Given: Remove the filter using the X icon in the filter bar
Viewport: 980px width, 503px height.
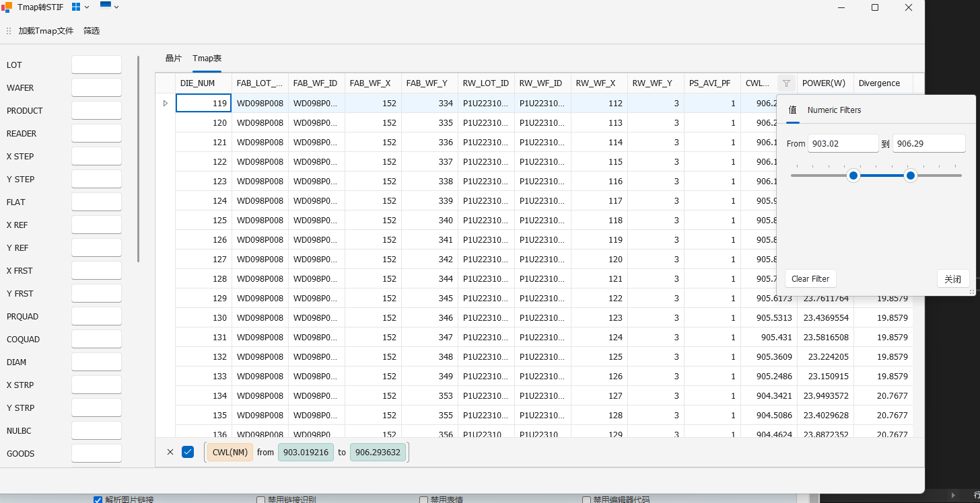Looking at the screenshot, I should 170,452.
